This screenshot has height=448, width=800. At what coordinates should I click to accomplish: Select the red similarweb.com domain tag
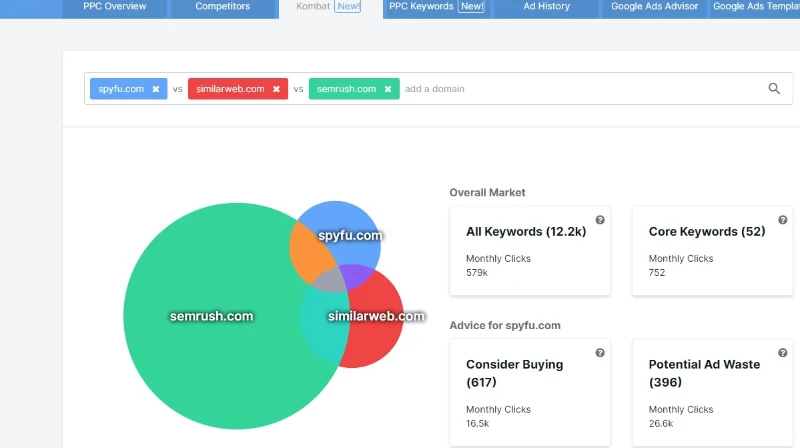point(238,89)
